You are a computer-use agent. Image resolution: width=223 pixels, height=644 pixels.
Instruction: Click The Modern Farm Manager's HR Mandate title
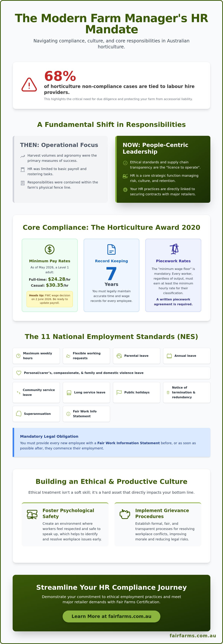click(x=111, y=24)
